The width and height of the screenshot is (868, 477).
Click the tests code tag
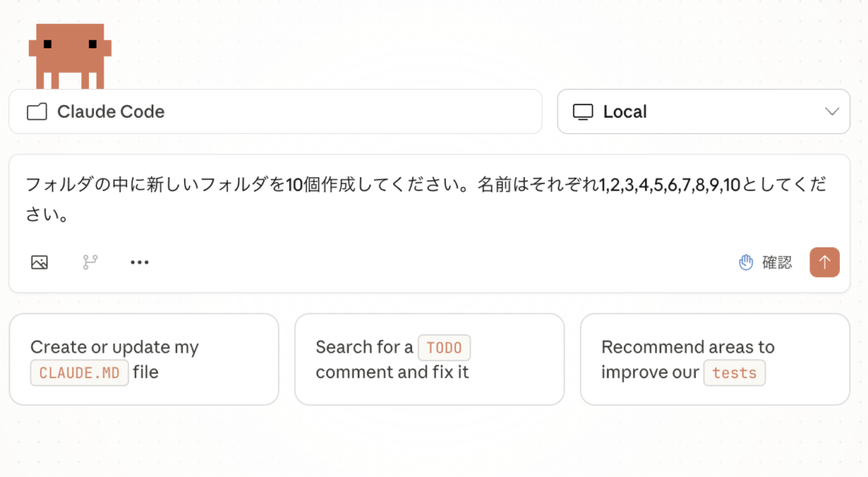[734, 373]
